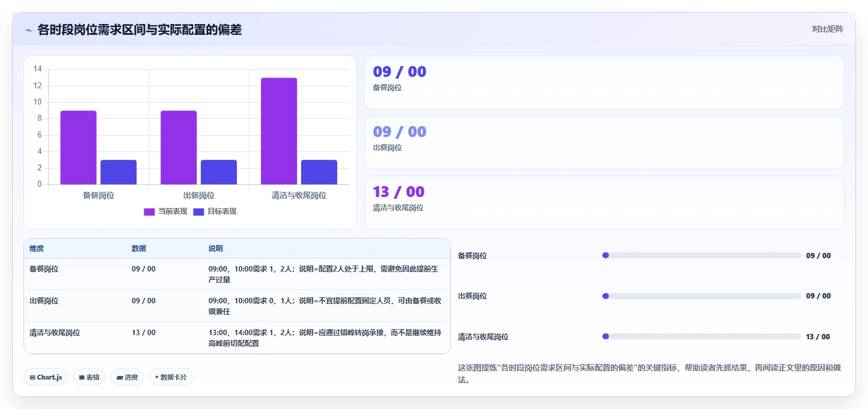Image resolution: width=868 pixels, height=409 pixels.
Task: Click the 数据 column header
Action: click(139, 249)
